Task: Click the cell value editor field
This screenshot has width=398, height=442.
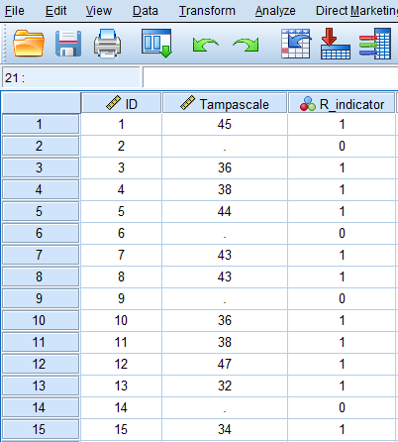Action: [270, 77]
